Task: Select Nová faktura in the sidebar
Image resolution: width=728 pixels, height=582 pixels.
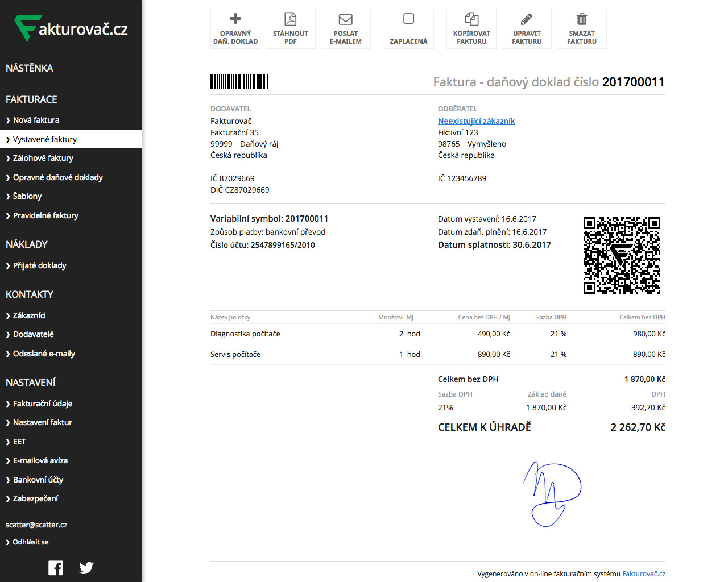Action: 36,120
